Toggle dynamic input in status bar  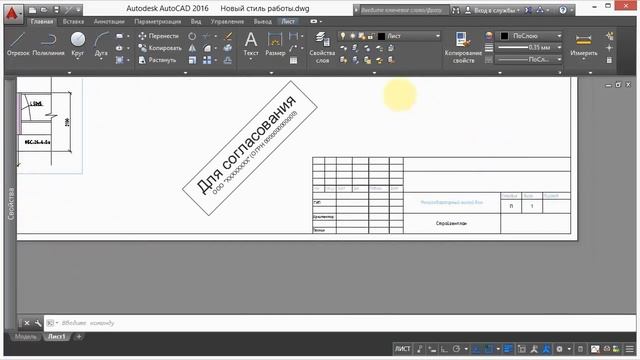[x=432, y=349]
